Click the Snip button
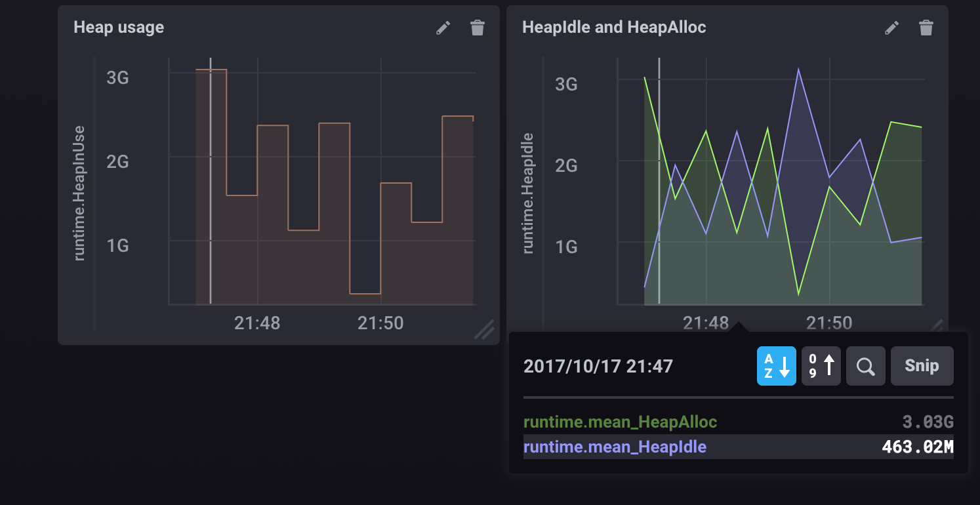Viewport: 980px width, 505px height. pos(922,366)
